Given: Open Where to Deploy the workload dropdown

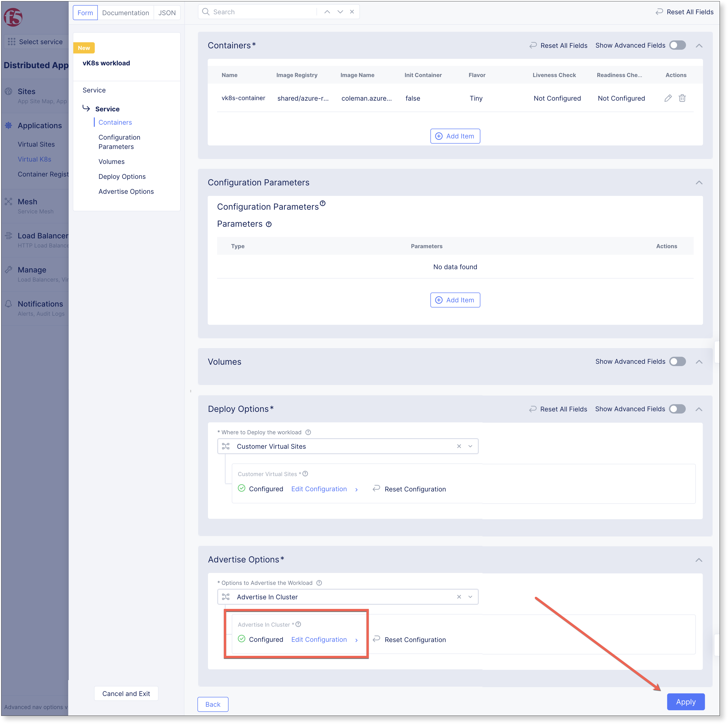Looking at the screenshot, I should [x=347, y=446].
